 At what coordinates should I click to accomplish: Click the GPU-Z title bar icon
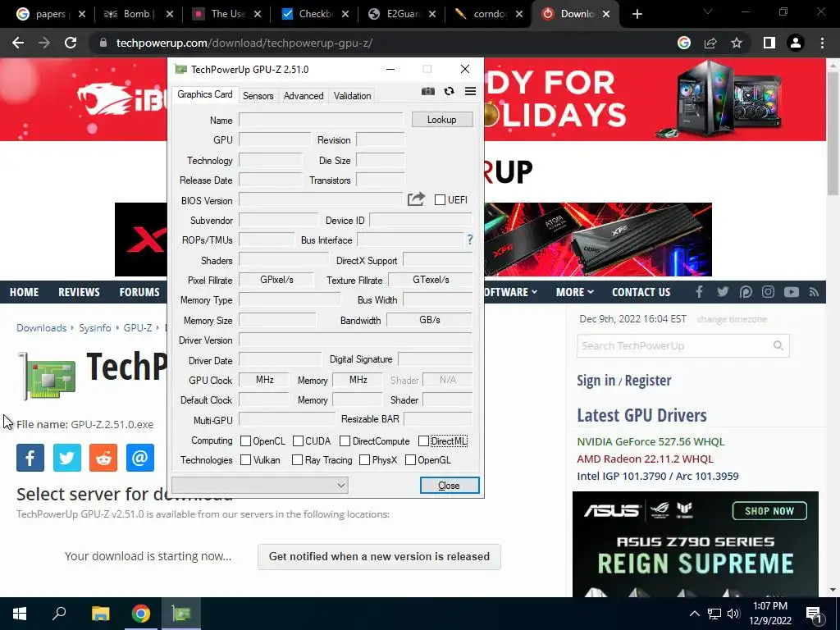point(181,69)
